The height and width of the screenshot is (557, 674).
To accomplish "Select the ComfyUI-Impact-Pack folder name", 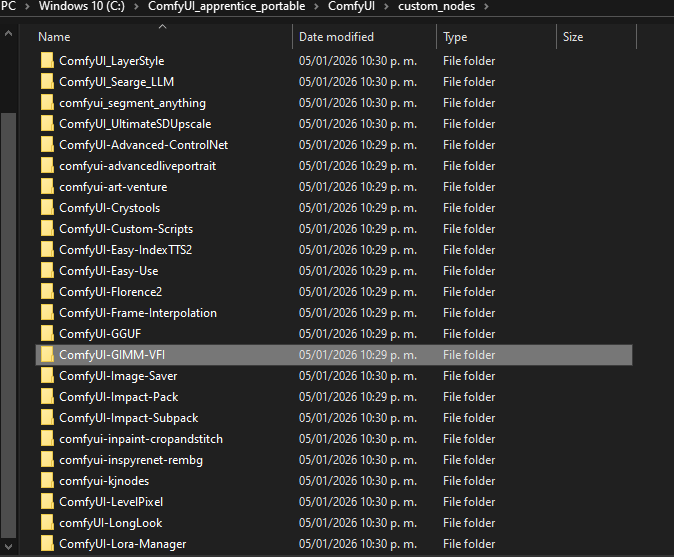I will (x=119, y=397).
